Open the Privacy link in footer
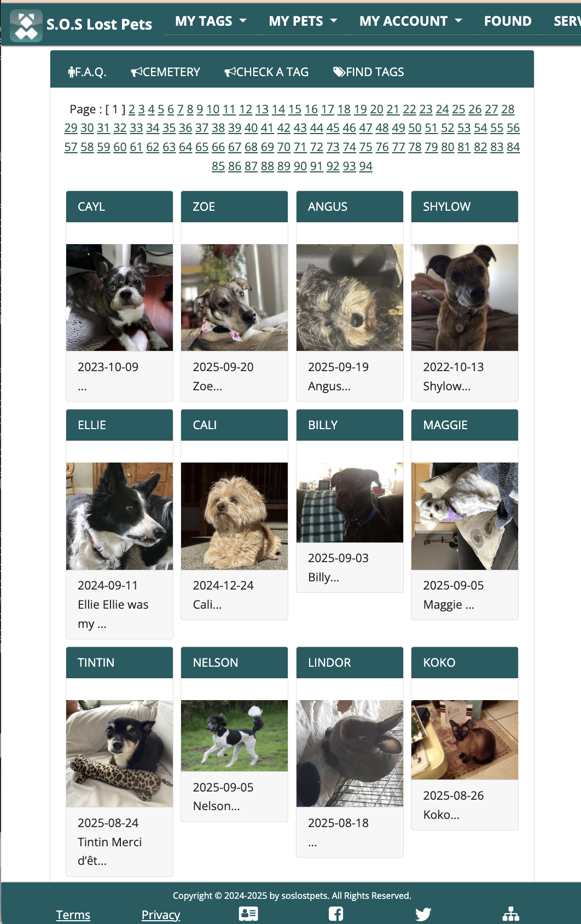 (x=161, y=915)
